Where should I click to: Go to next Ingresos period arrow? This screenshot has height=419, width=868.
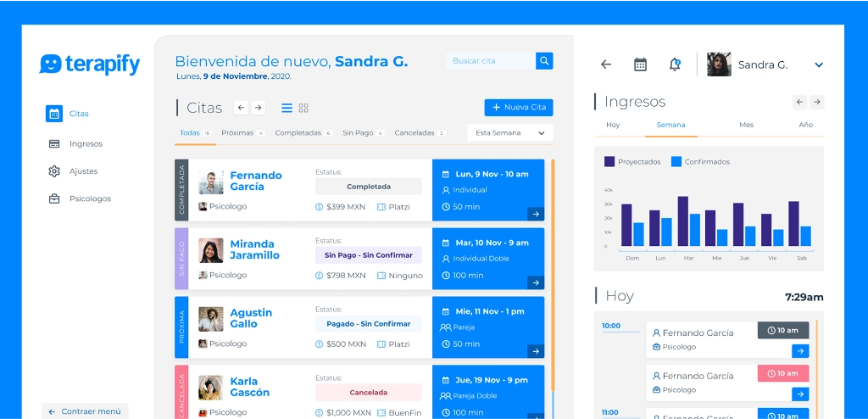[x=817, y=102]
